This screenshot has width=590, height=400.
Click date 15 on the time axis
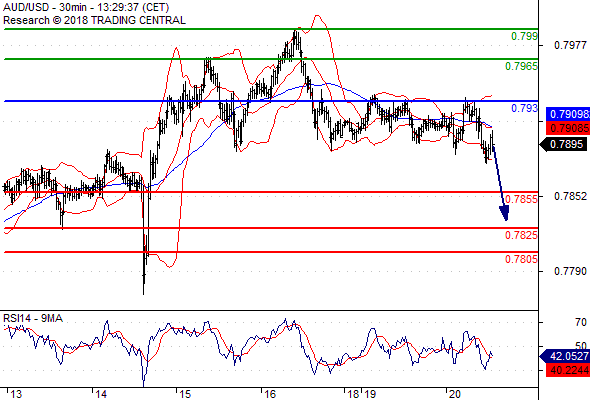tap(185, 394)
